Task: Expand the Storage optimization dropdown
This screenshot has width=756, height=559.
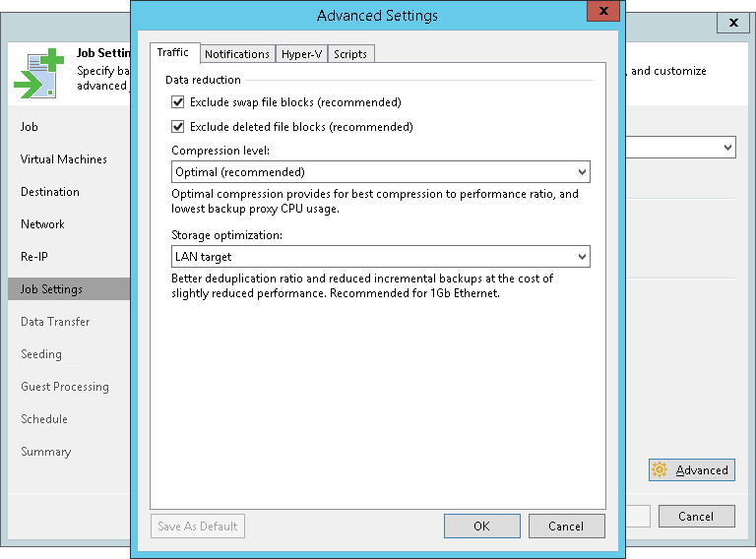Action: [380, 257]
